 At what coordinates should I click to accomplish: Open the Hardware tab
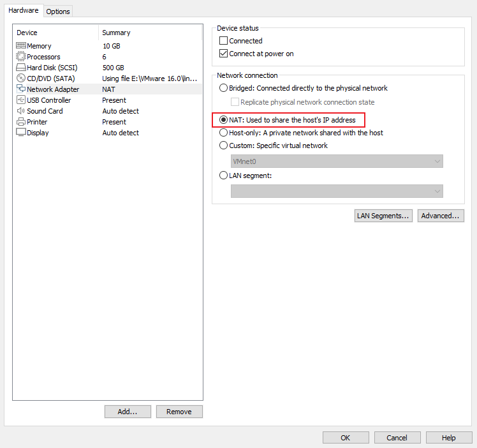(24, 10)
